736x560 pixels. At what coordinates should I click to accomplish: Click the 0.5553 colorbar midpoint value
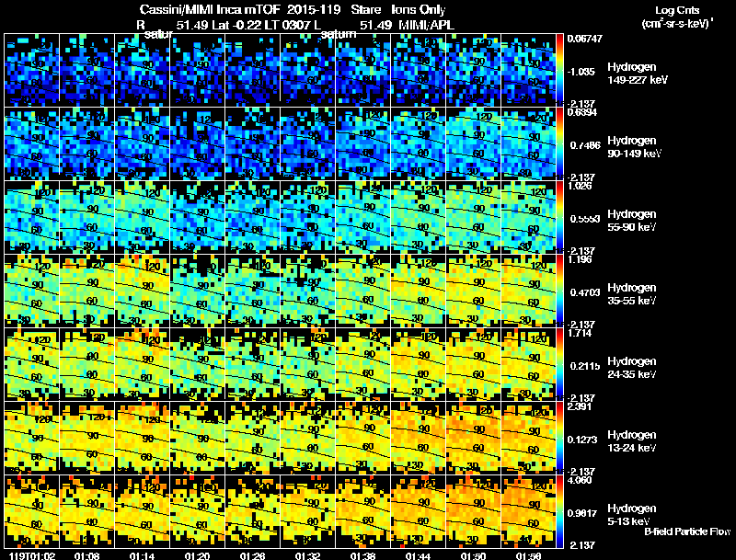coord(585,219)
